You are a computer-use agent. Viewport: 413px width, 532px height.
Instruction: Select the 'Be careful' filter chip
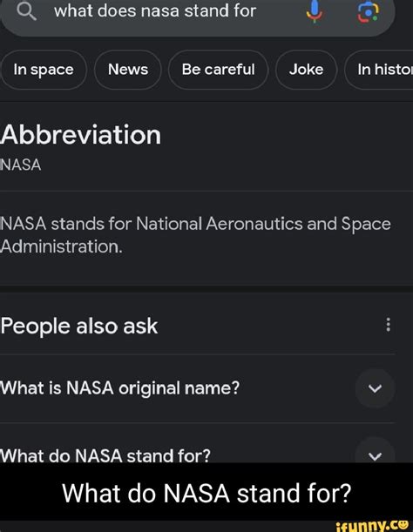[x=218, y=70]
